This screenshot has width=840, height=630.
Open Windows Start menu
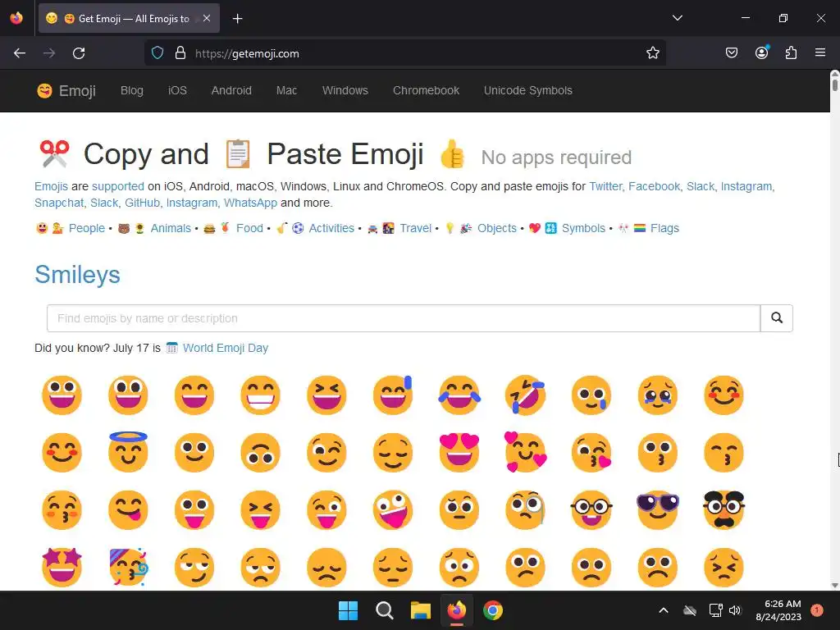coord(348,610)
